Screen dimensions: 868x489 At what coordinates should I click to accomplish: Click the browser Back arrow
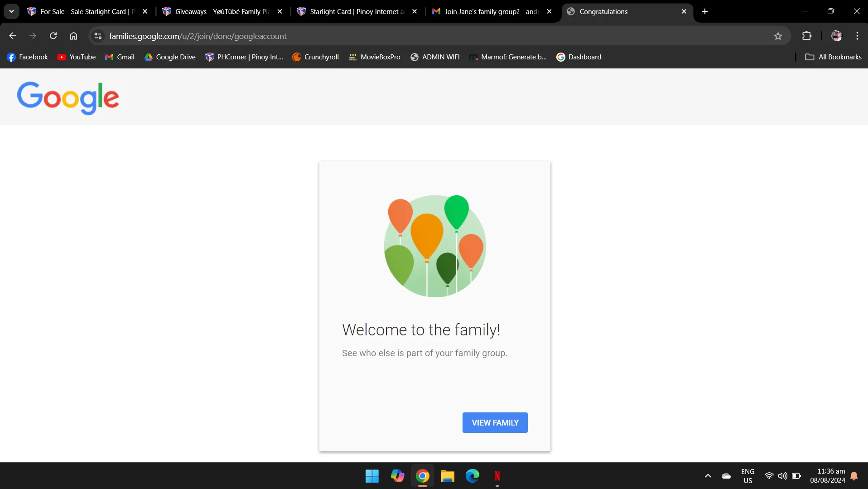(x=12, y=36)
